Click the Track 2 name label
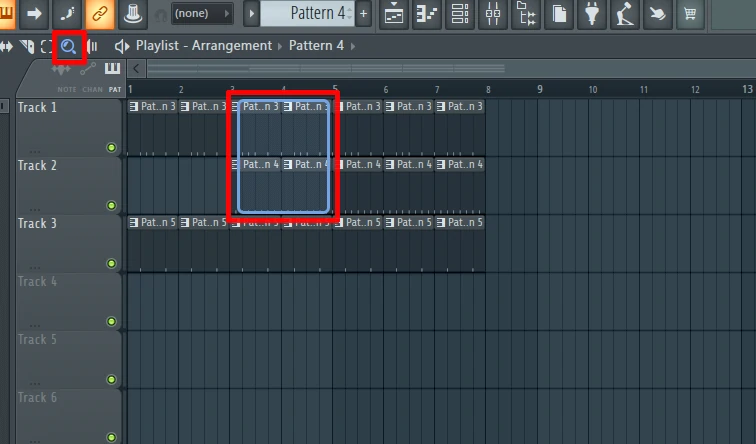Image resolution: width=756 pixels, height=444 pixels. pyautogui.click(x=38, y=166)
